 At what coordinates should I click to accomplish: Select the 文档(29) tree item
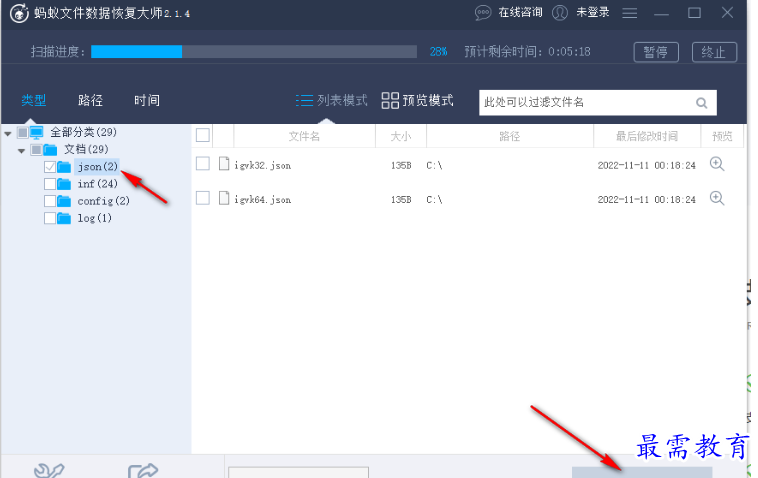coord(86,149)
